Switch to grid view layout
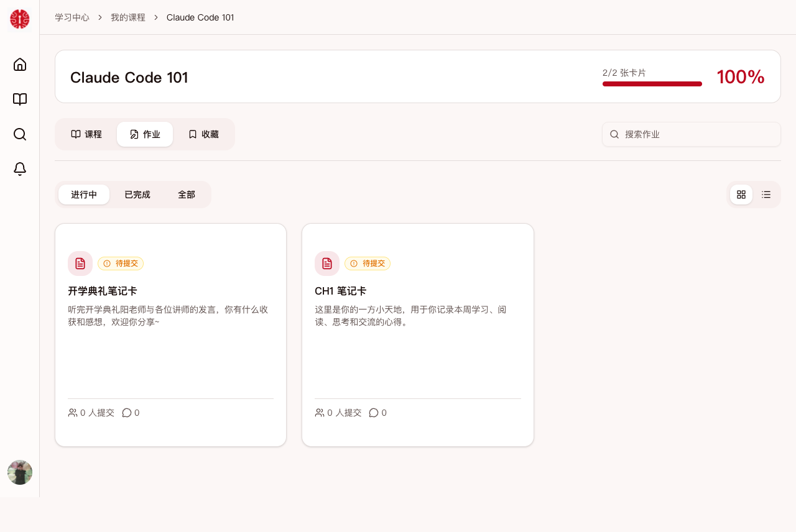796x532 pixels. pos(741,194)
